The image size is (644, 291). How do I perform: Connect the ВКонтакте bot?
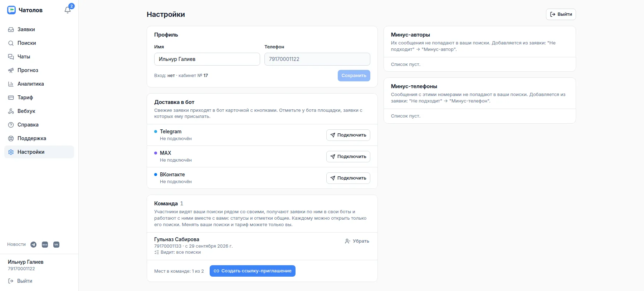click(x=348, y=178)
